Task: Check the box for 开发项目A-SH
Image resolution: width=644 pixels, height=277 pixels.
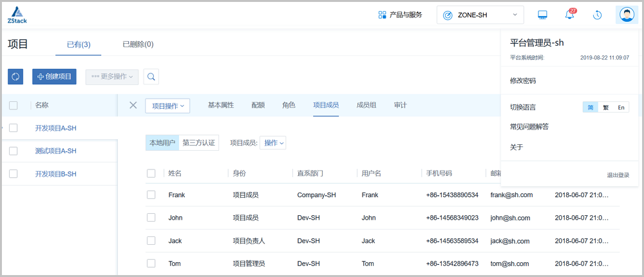Action: click(x=14, y=128)
